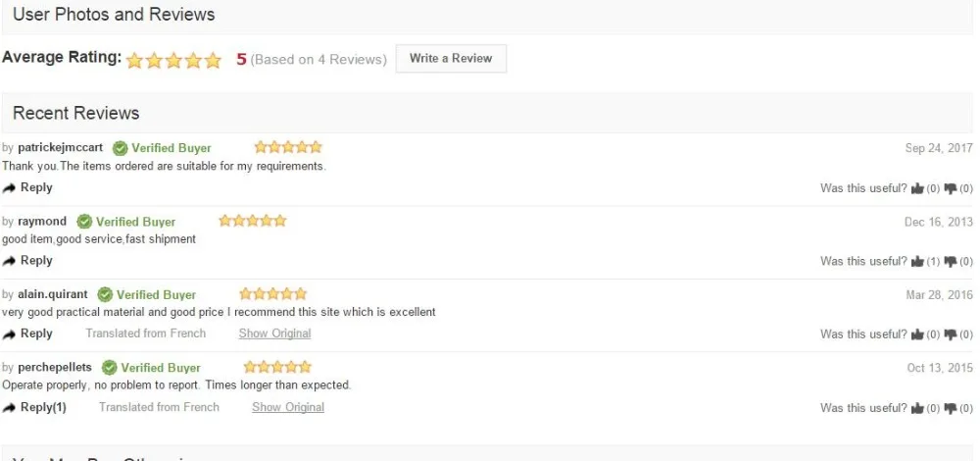
Task: Click the average rating stars
Action: tap(174, 60)
